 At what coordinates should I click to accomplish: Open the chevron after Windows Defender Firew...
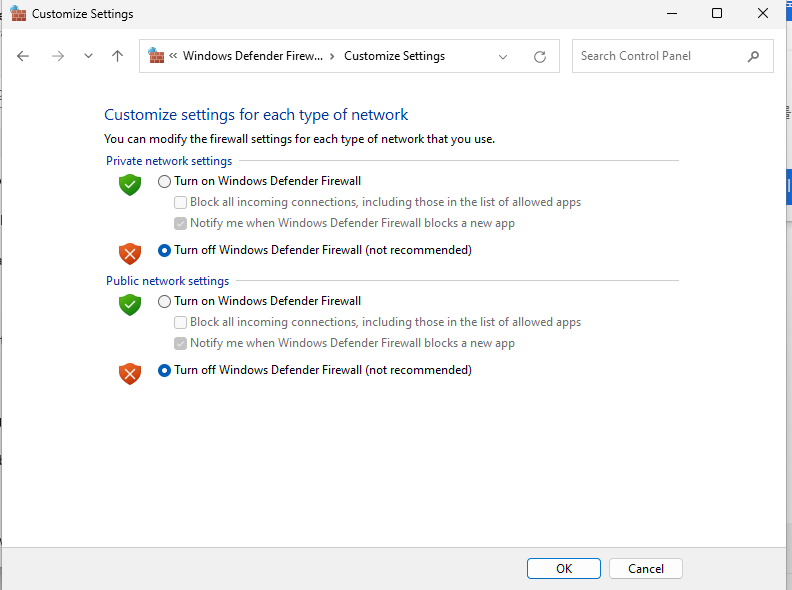pyautogui.click(x=332, y=57)
